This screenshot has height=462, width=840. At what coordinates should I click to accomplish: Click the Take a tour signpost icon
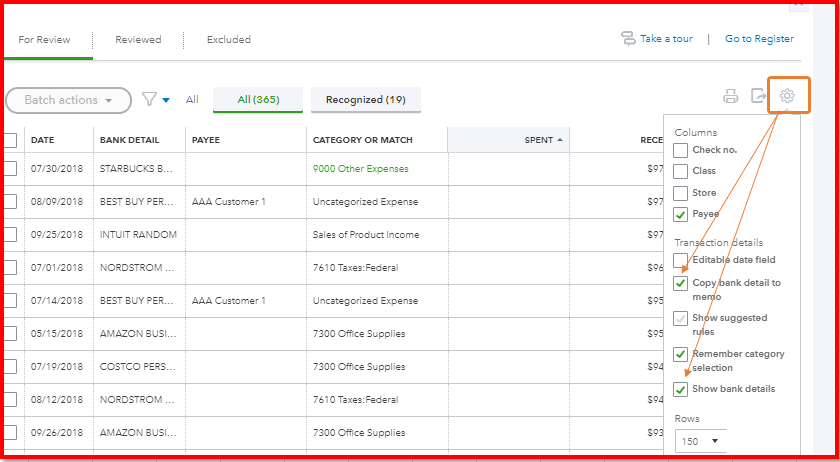[x=628, y=39]
